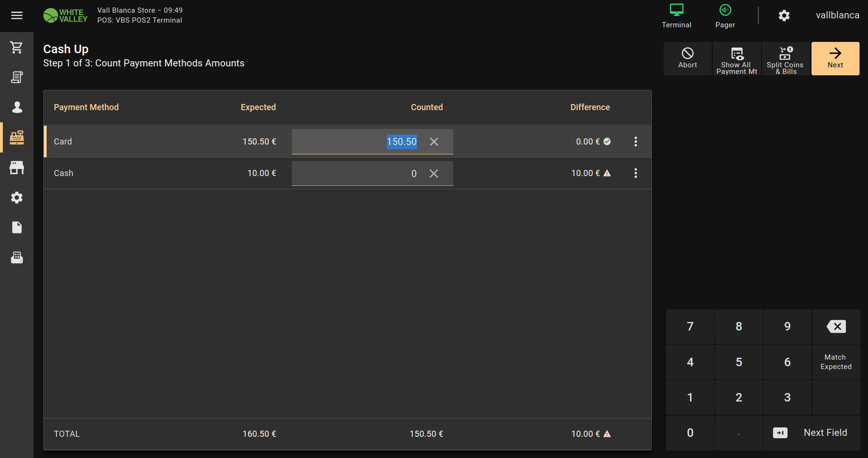Click the Terminal status icon

(x=676, y=16)
